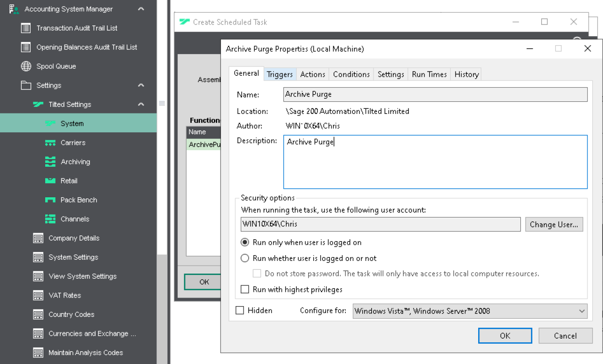The image size is (603, 364).
Task: Click the Channels icon
Action: [50, 219]
